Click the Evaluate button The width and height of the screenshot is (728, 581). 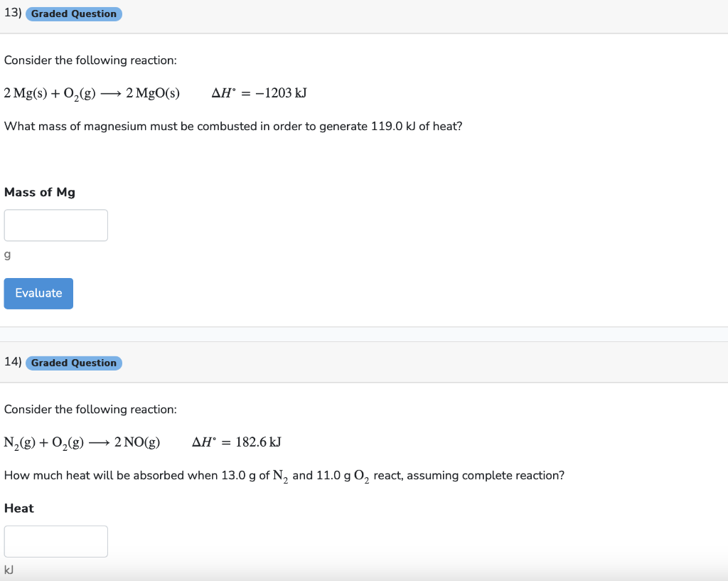pyautogui.click(x=38, y=293)
